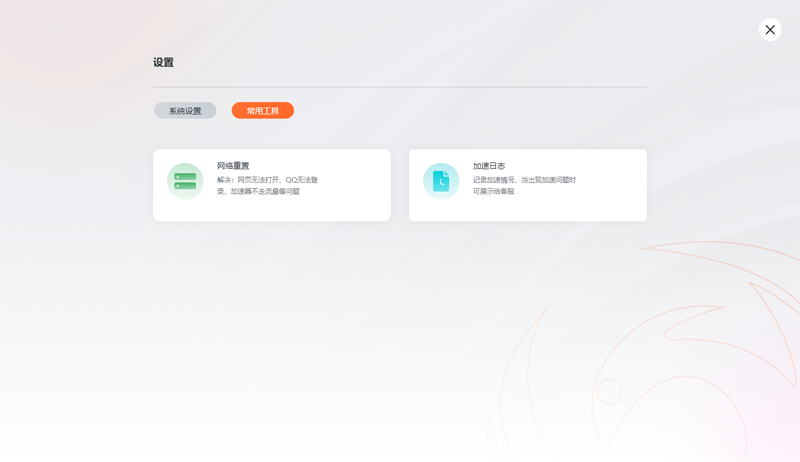Click the text line 录、加速器不走流量等问题
The image size is (800, 462).
tap(258, 191)
